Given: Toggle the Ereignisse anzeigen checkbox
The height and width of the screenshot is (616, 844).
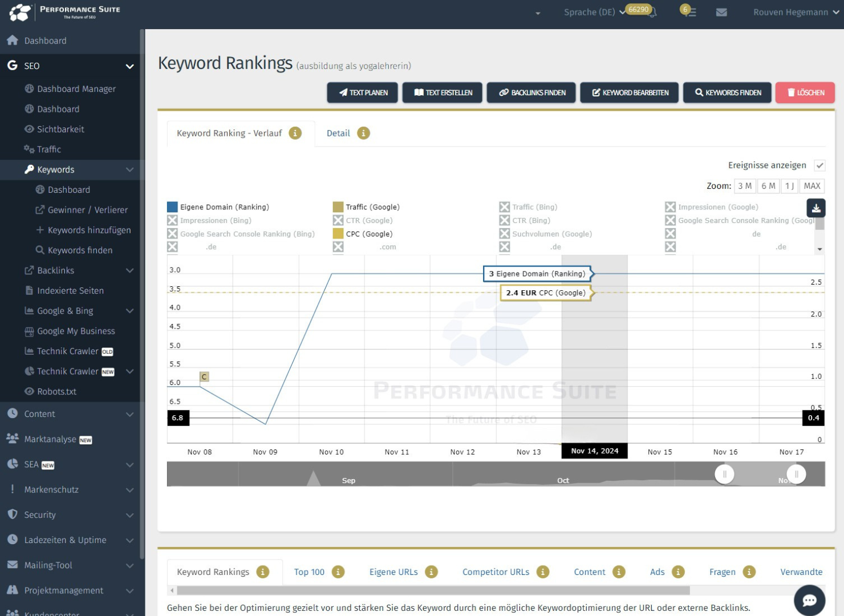Looking at the screenshot, I should point(819,165).
